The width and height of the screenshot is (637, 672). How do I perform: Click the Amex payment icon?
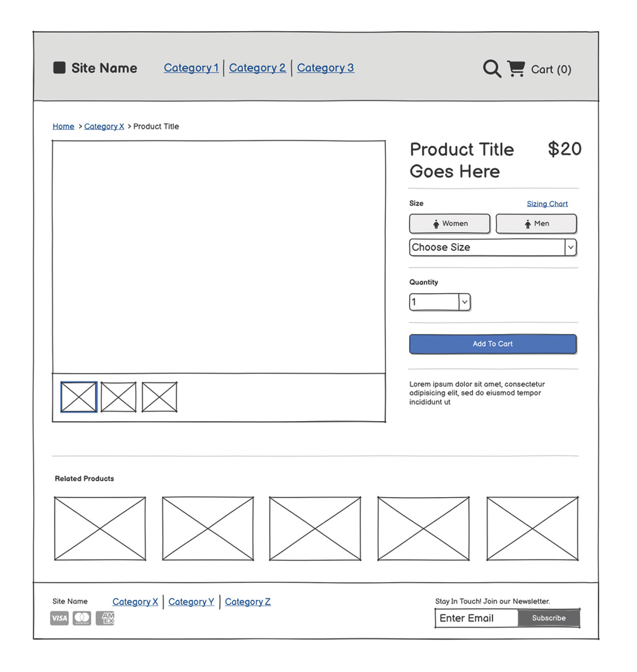[x=105, y=618]
